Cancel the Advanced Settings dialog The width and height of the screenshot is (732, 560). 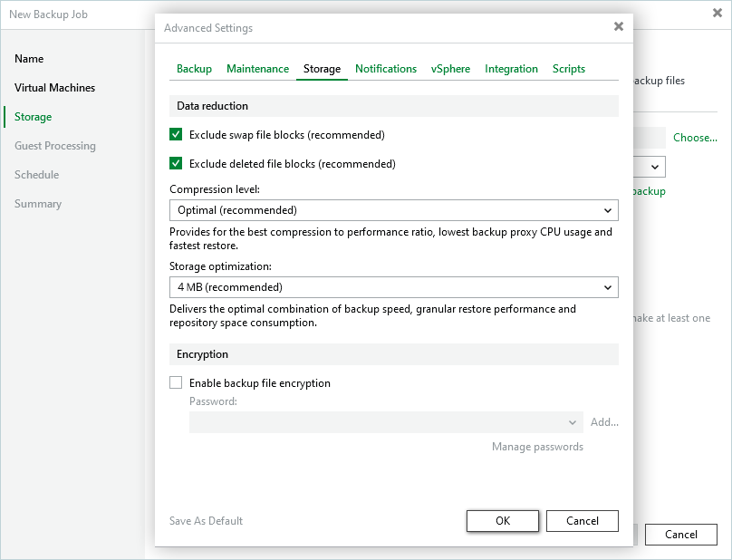(x=583, y=521)
